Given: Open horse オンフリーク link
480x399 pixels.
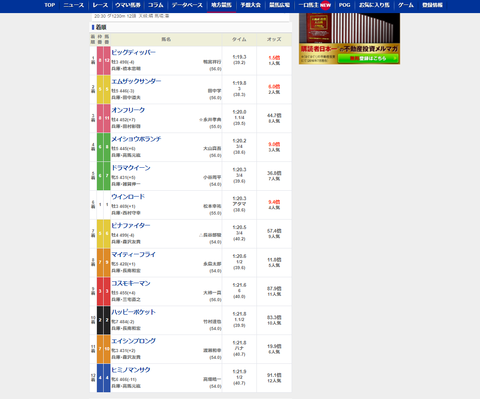Looking at the screenshot, I should tap(128, 110).
